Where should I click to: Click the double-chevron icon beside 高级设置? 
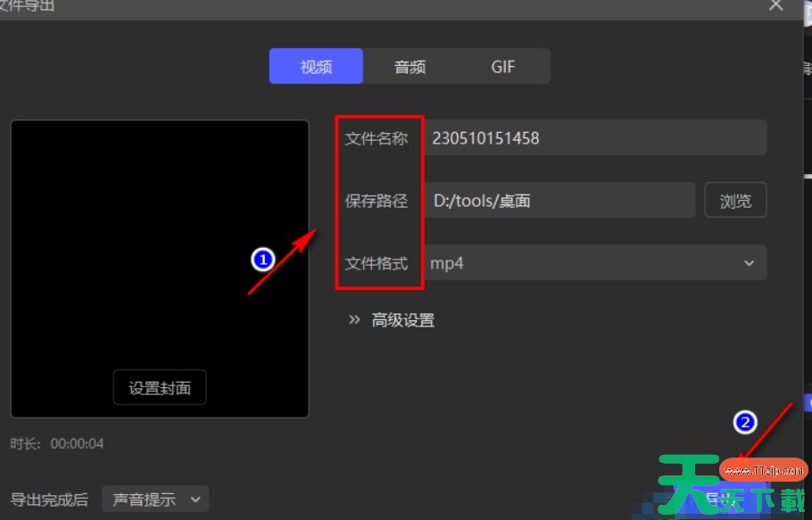click(x=354, y=320)
